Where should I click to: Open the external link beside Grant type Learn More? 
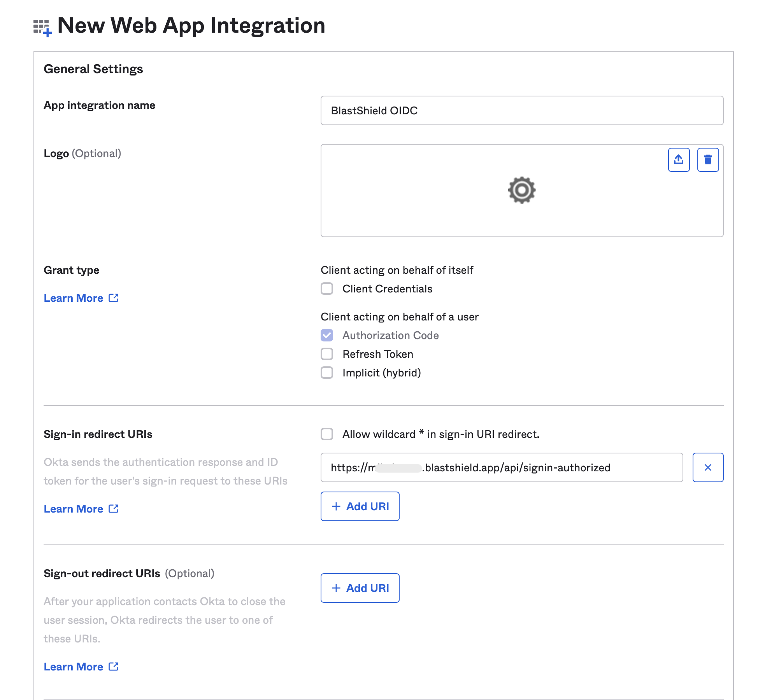[x=114, y=298]
